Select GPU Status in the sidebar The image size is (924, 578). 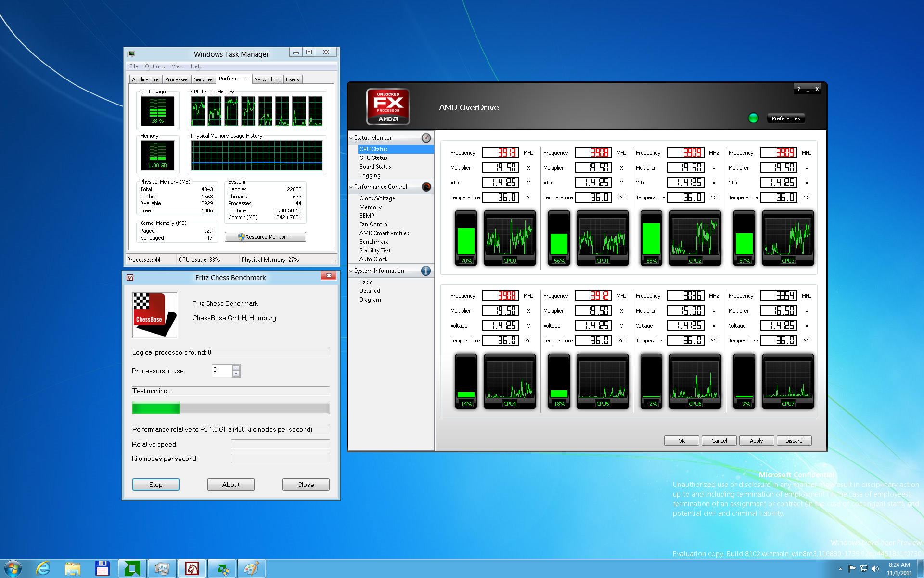pos(373,158)
